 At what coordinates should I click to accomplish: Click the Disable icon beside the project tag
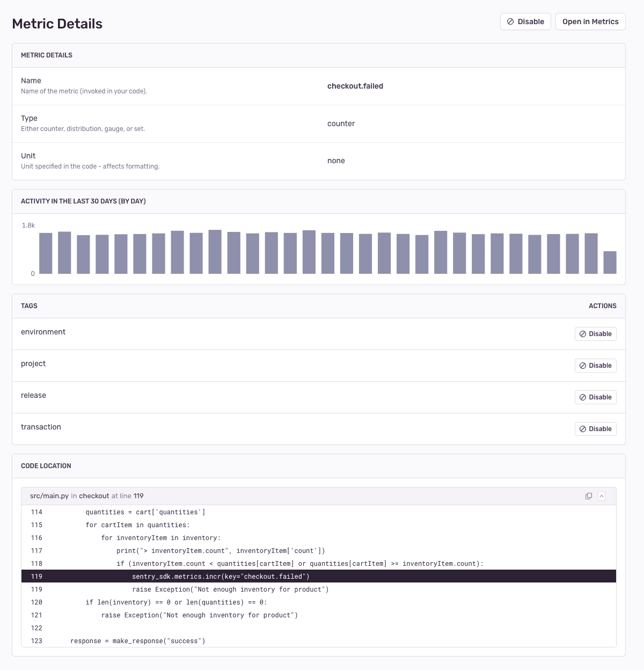(583, 365)
